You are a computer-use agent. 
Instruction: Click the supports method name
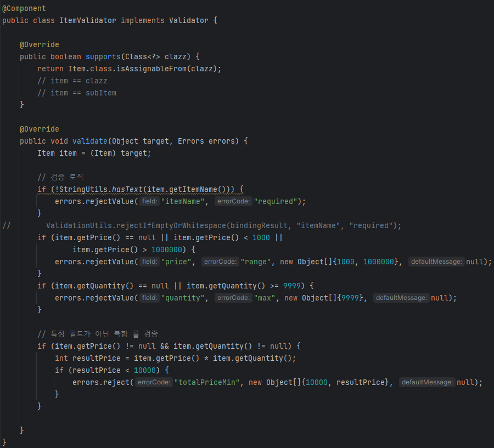(x=103, y=56)
